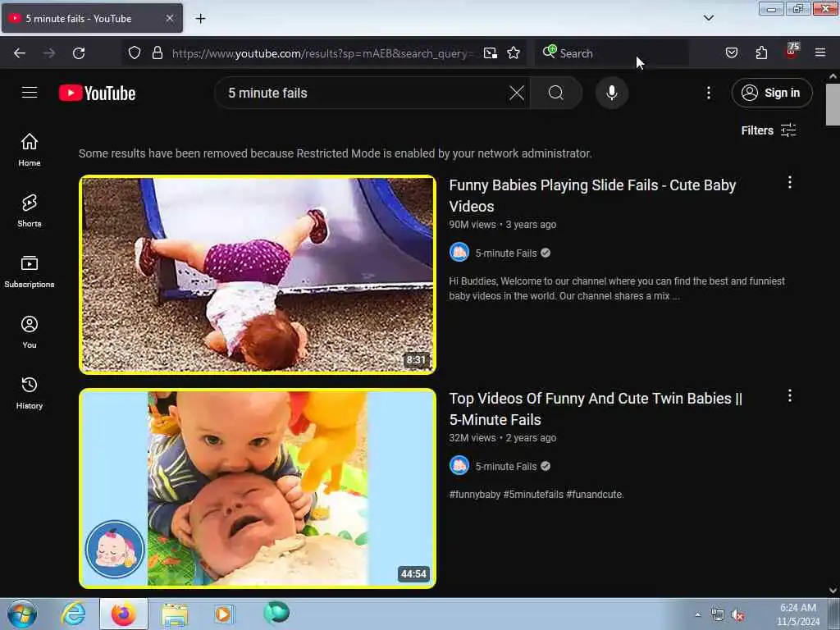840x630 pixels.
Task: Open the tracking protection shield icon
Action: [x=135, y=52]
